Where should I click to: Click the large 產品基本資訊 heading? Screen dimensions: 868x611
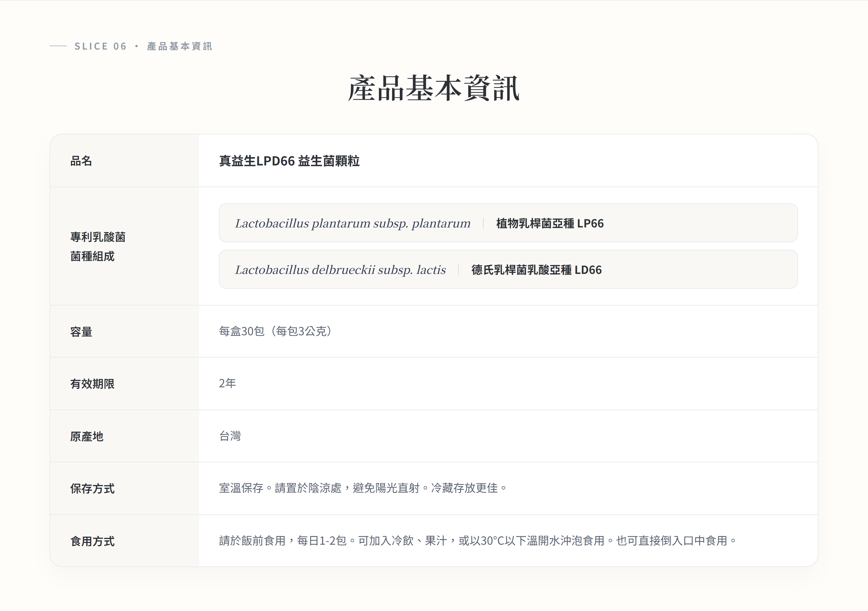coord(434,88)
